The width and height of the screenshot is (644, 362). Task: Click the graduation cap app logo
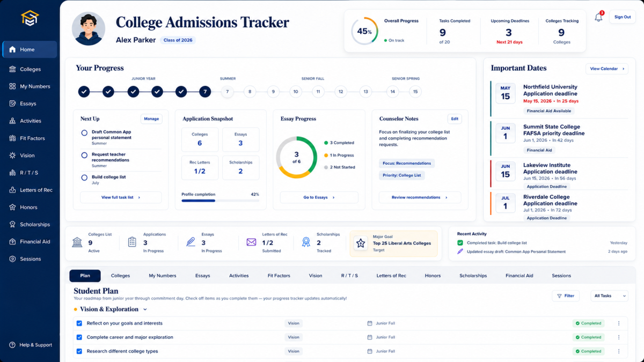point(30,18)
